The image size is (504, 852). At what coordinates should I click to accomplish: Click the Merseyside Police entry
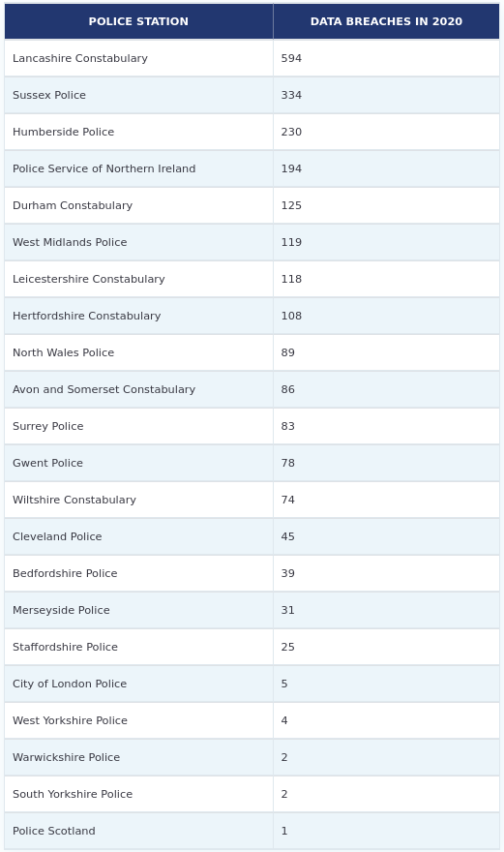pos(61,610)
